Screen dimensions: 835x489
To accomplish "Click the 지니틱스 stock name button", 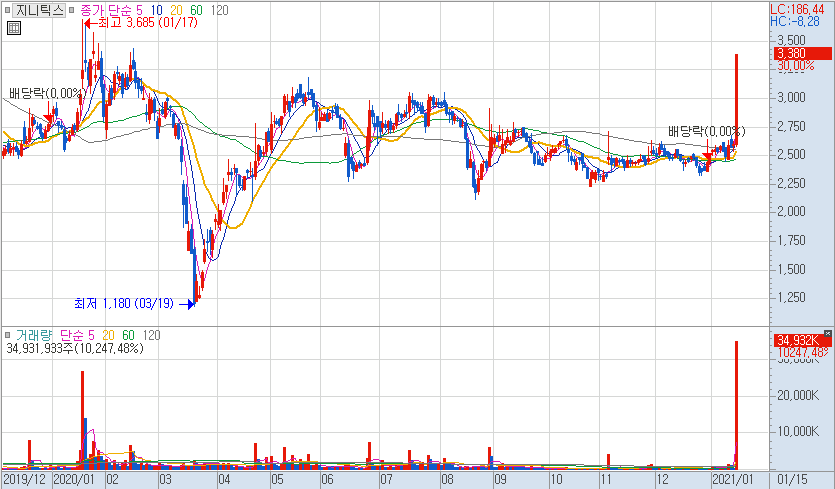I will click(39, 10).
